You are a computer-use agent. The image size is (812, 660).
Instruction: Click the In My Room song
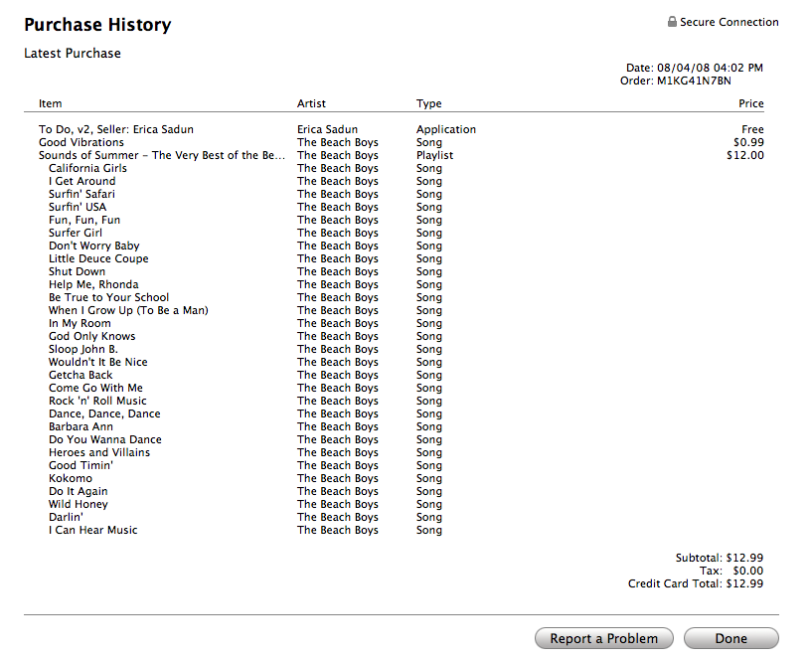80,323
